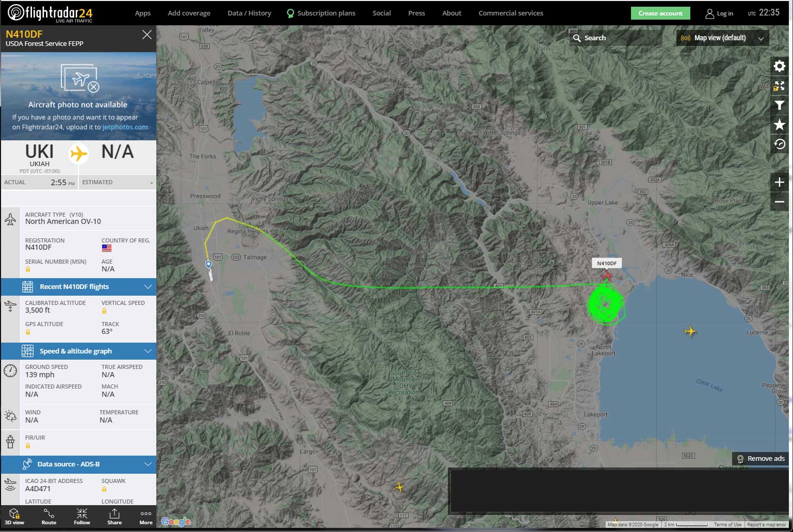Click the Google logo on the map
The image size is (793, 532).
coord(176,522)
